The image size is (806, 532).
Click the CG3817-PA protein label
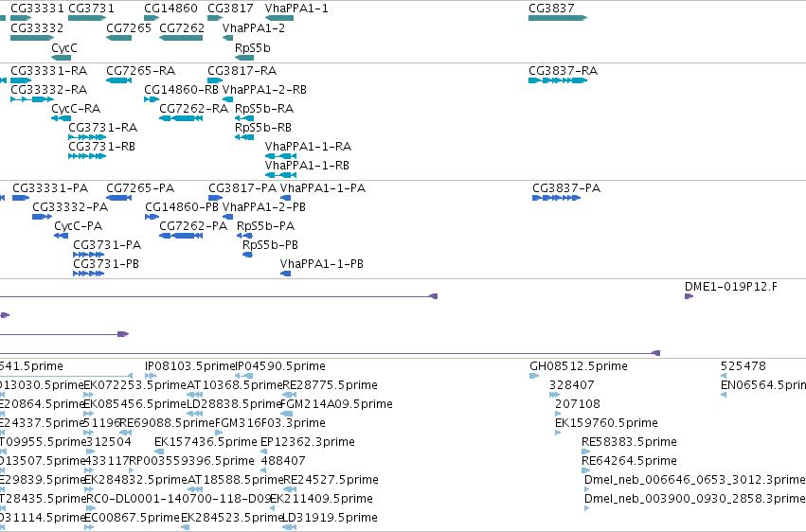[242, 188]
